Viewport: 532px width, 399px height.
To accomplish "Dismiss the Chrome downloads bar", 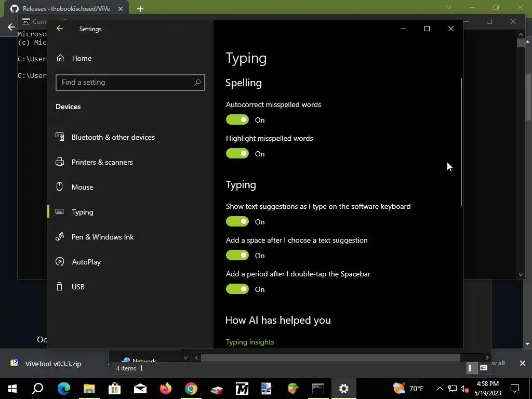I will click(x=523, y=363).
